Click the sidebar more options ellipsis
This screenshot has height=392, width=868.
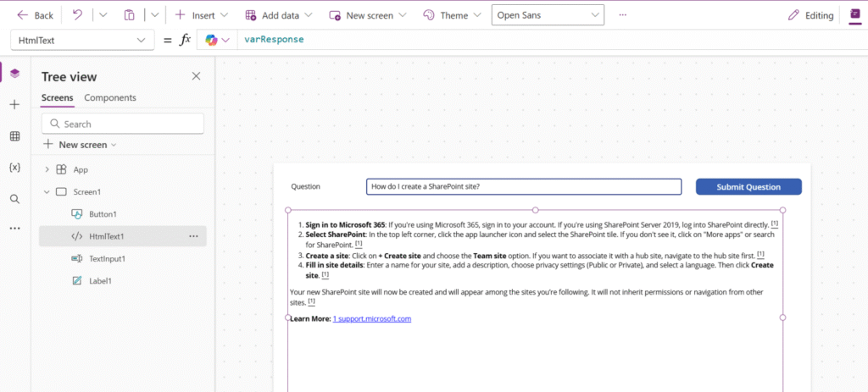(15, 229)
